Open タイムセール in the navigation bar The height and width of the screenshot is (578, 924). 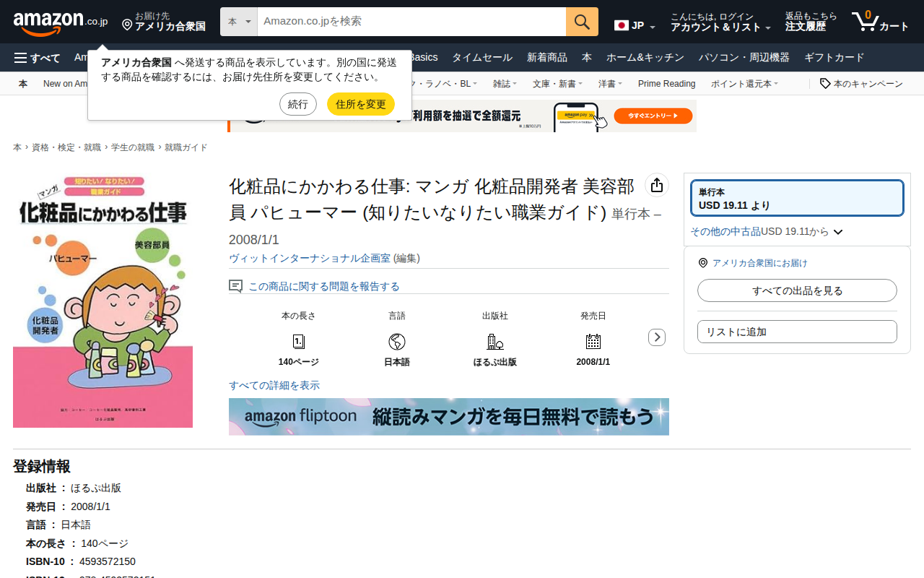click(482, 58)
